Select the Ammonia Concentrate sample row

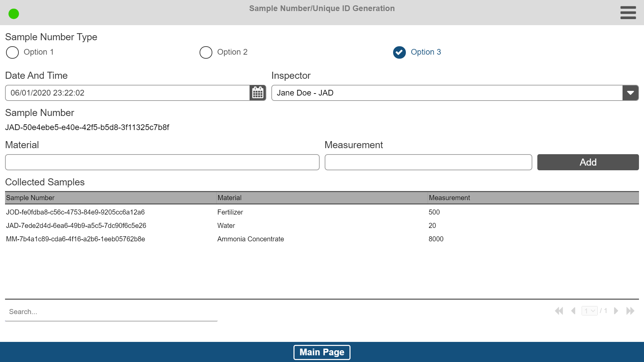click(x=250, y=239)
